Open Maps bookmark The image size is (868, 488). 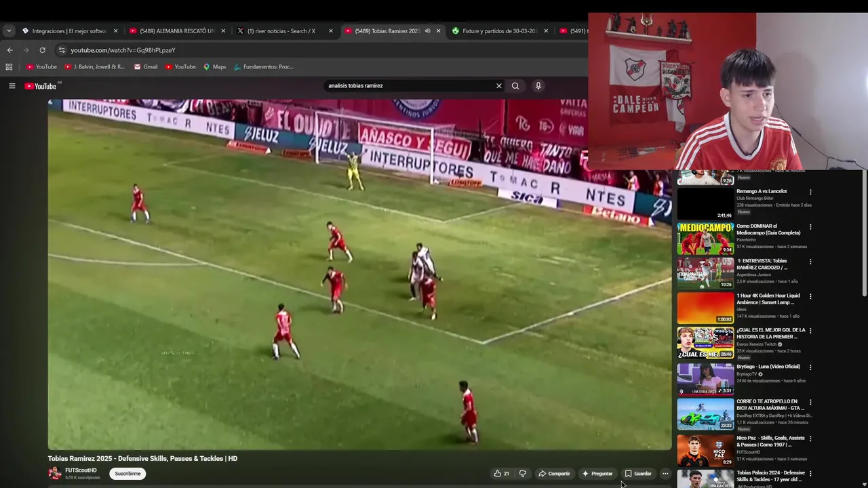pyautogui.click(x=214, y=66)
